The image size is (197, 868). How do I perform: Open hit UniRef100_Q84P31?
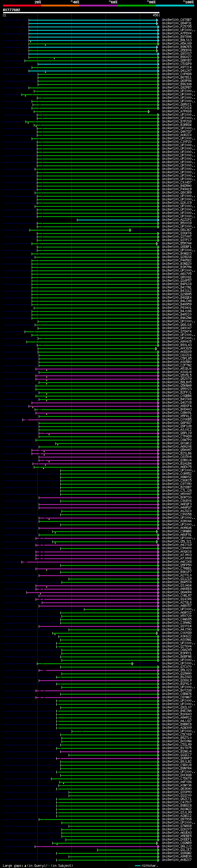[x=177, y=23]
